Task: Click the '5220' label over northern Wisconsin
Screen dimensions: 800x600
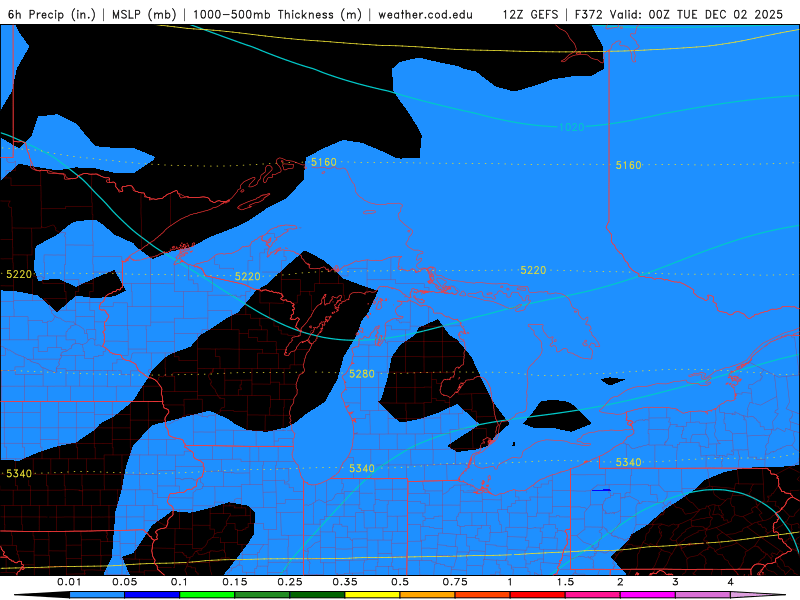Action: (247, 277)
